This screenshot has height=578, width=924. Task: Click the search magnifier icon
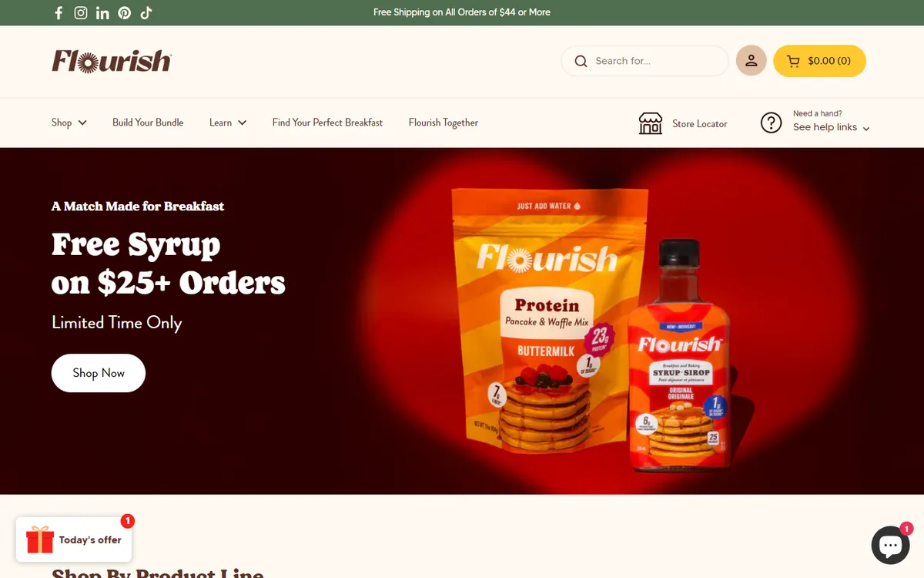581,61
